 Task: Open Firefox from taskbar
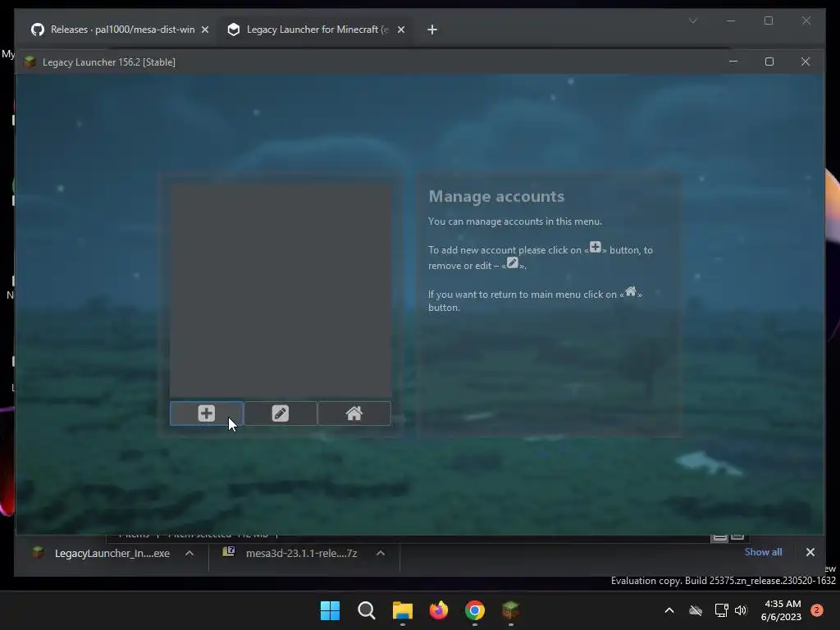pyautogui.click(x=439, y=610)
